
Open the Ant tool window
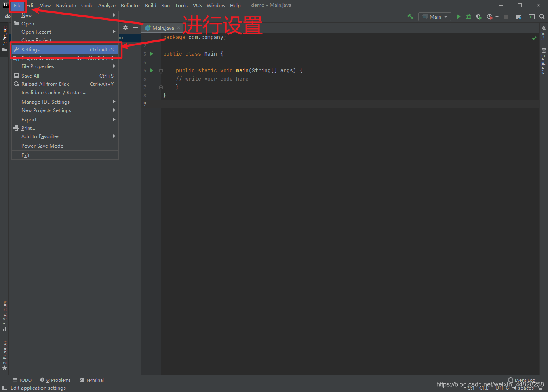pyautogui.click(x=543, y=33)
